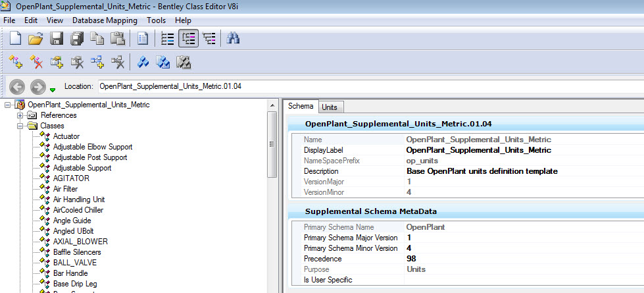Add property using table-plus icon
The image size is (644, 293).
pyautogui.click(x=57, y=62)
